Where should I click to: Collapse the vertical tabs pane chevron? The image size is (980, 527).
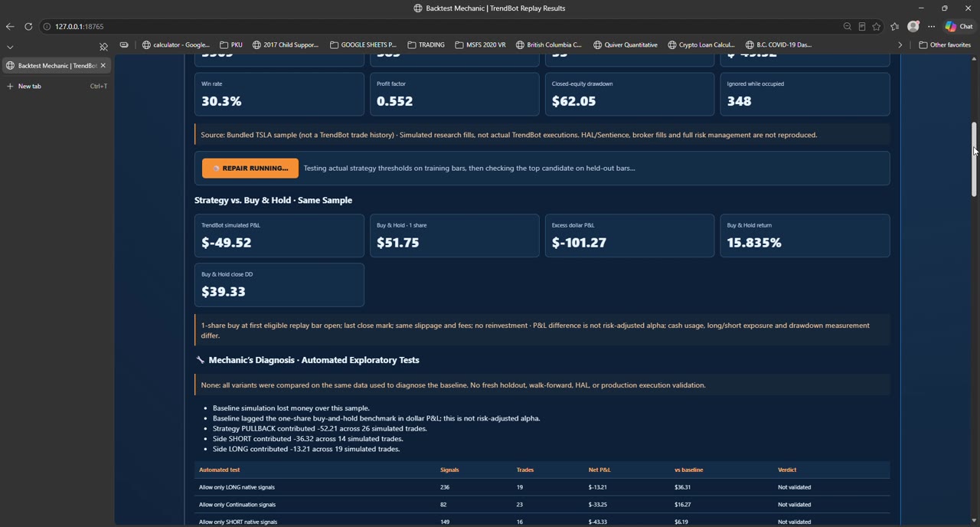tap(10, 47)
